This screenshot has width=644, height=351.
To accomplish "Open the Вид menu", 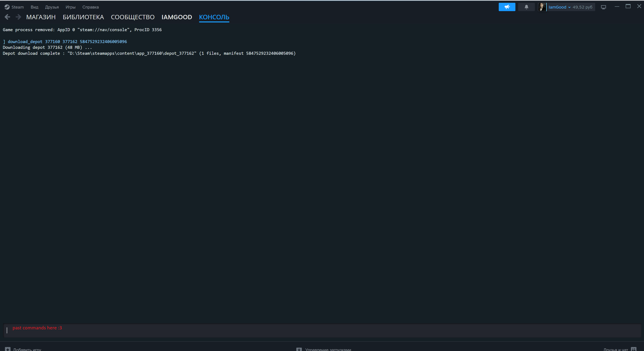I will pyautogui.click(x=35, y=7).
